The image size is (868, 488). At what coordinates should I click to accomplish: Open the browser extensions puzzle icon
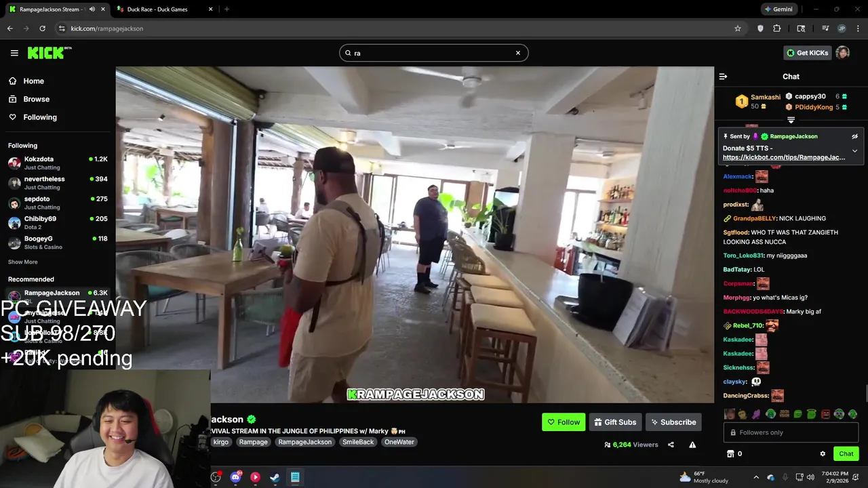pos(777,28)
